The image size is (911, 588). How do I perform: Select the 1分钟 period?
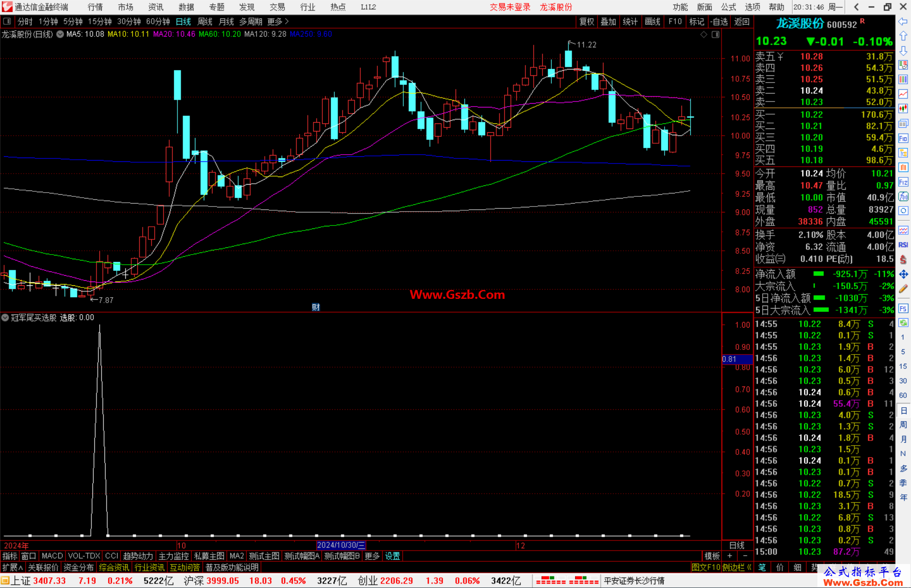pos(48,21)
